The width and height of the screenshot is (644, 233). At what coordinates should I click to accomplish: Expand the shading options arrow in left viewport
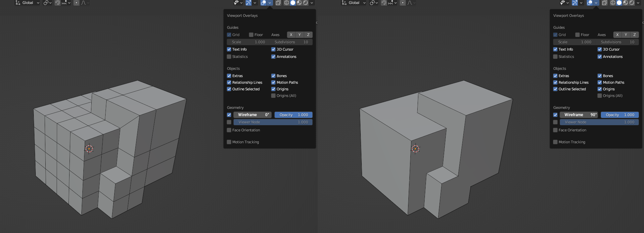coord(312,3)
